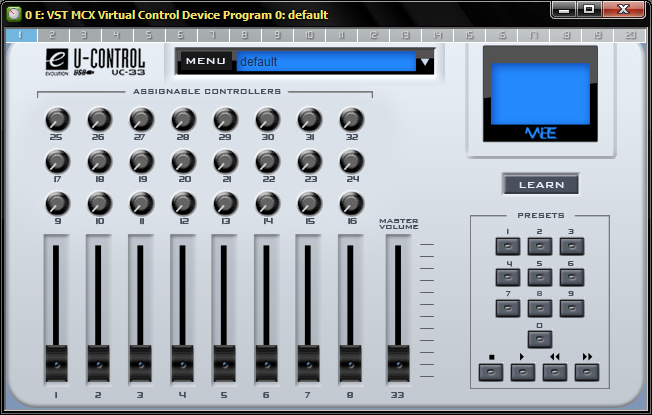Click preset button 0
Viewport: 652px width, 415px height.
540,339
